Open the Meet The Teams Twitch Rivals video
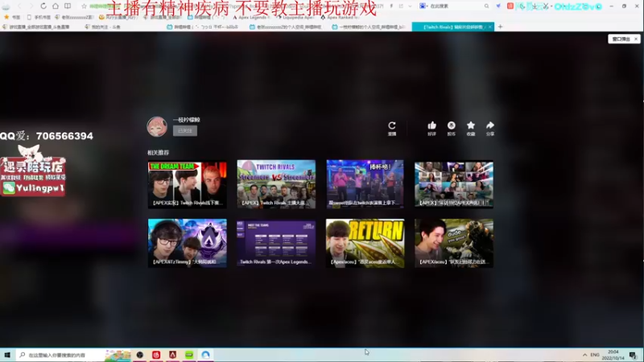 (x=276, y=243)
